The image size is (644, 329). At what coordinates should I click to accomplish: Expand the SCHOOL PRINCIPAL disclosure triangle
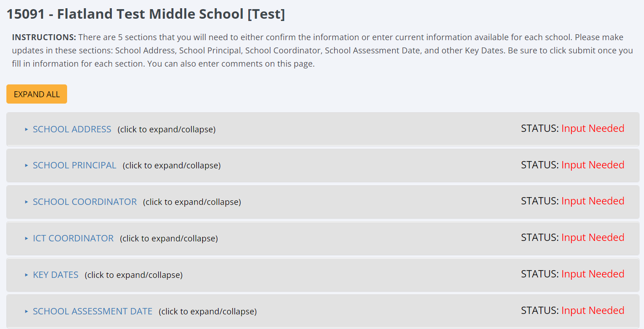(26, 166)
